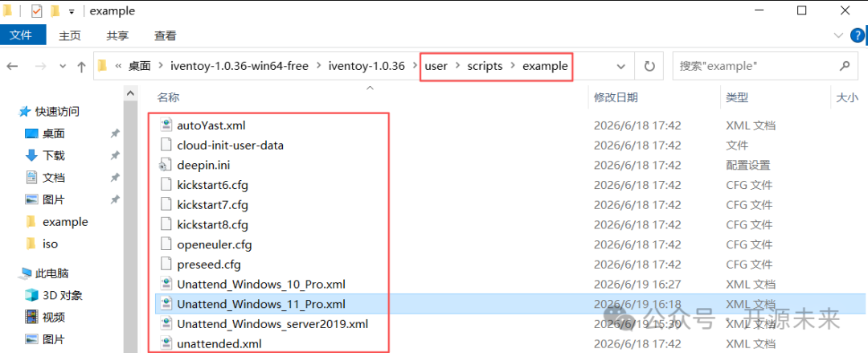The width and height of the screenshot is (868, 353).
Task: Open iso folder in navigation pane
Action: click(50, 244)
